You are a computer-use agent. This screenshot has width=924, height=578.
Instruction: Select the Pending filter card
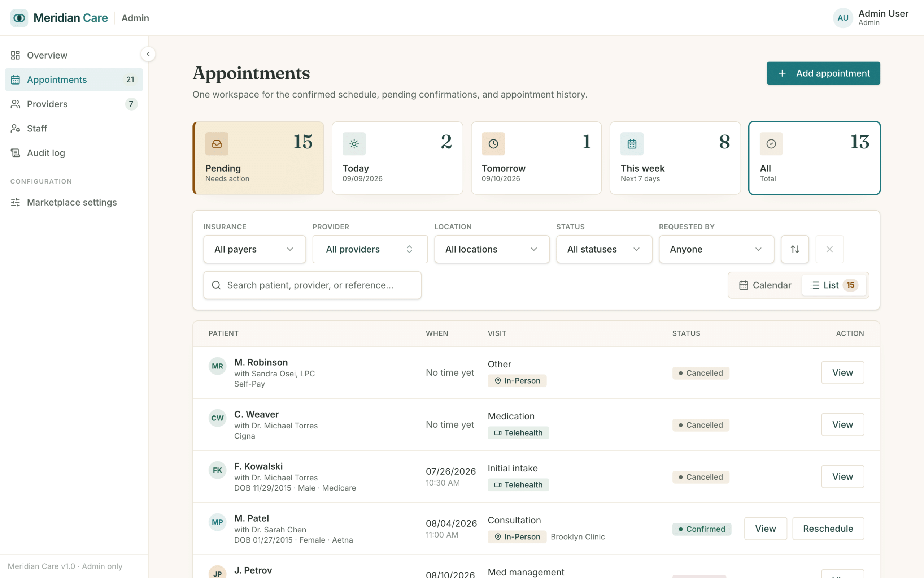[258, 158]
